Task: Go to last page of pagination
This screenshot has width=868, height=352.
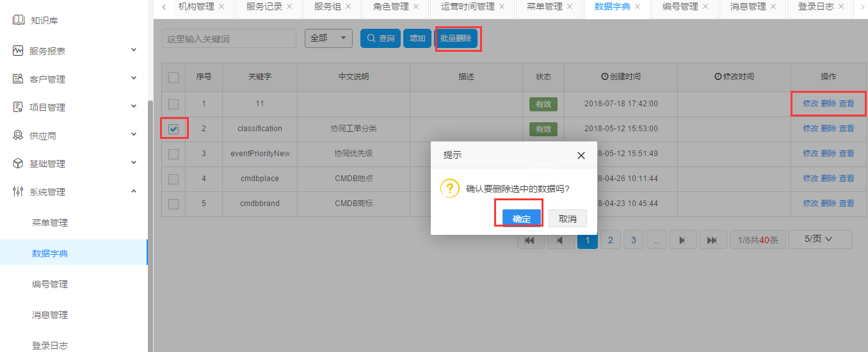Action: tap(712, 240)
